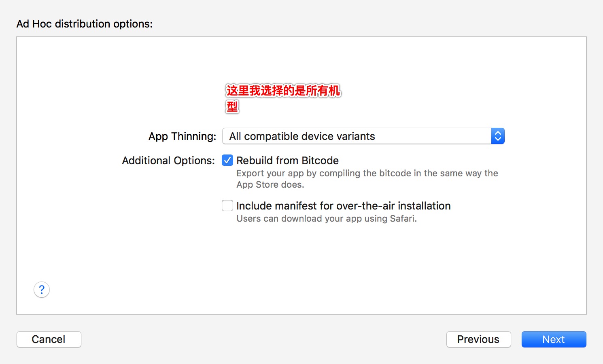Click the Next button
Image resolution: width=603 pixels, height=364 pixels.
554,339
